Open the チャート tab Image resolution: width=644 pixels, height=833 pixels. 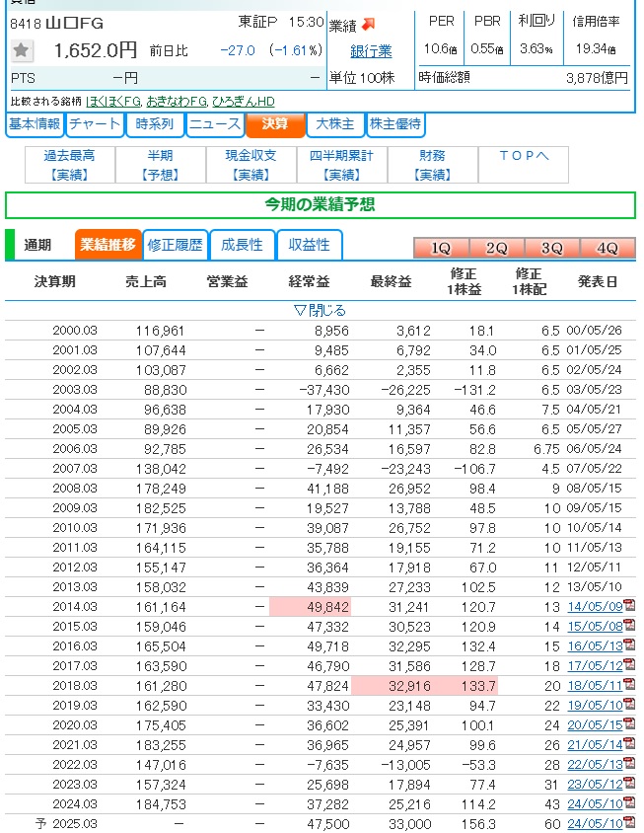(96, 124)
